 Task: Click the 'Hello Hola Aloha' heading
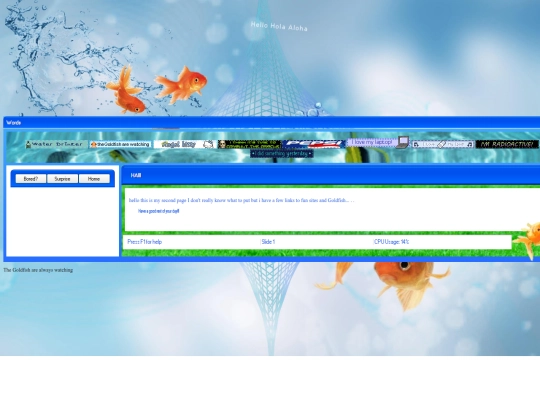click(x=279, y=26)
